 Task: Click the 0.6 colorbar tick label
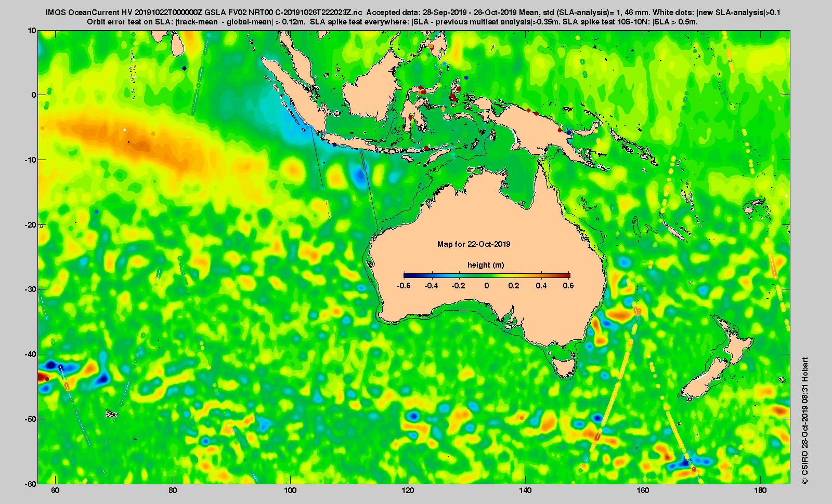click(568, 286)
